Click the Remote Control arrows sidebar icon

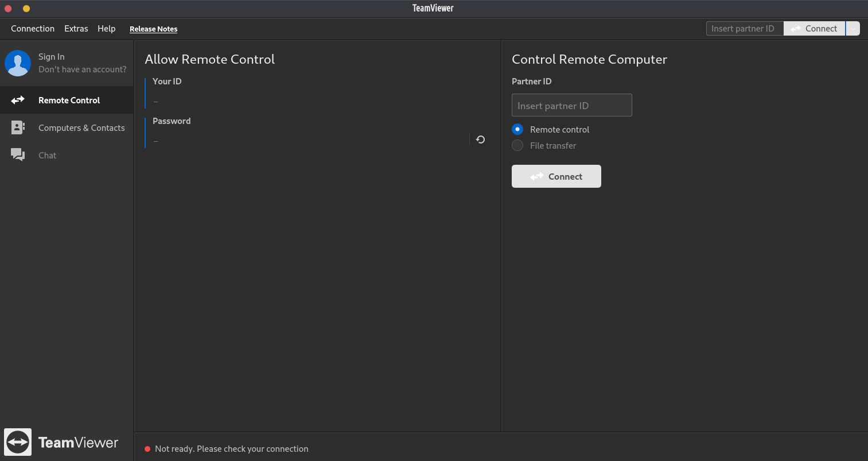pyautogui.click(x=18, y=100)
